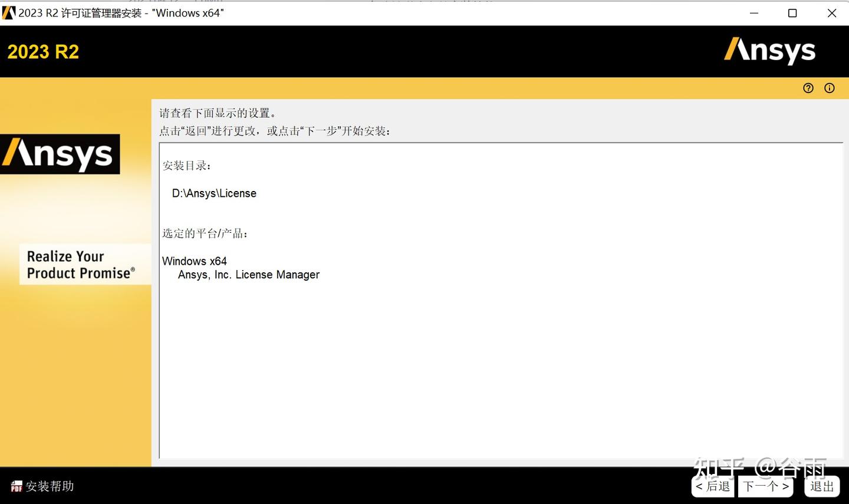
Task: Click the Ansys logo in the sidebar
Action: pos(60,154)
